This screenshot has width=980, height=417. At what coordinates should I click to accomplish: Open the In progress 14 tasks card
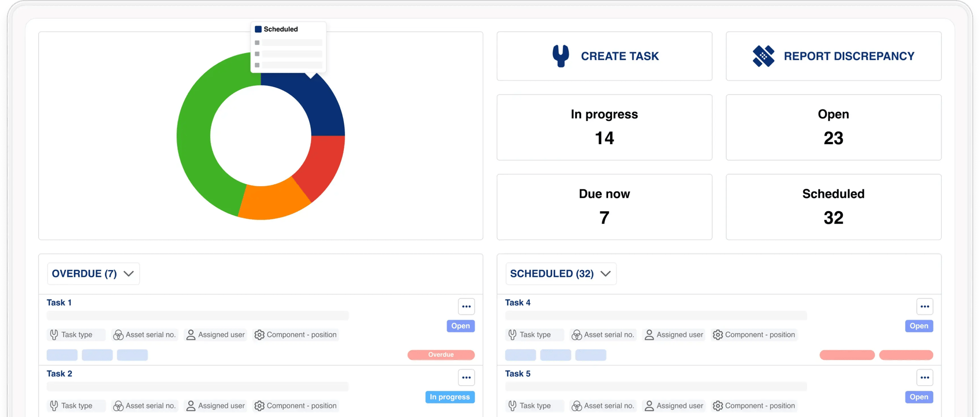604,127
